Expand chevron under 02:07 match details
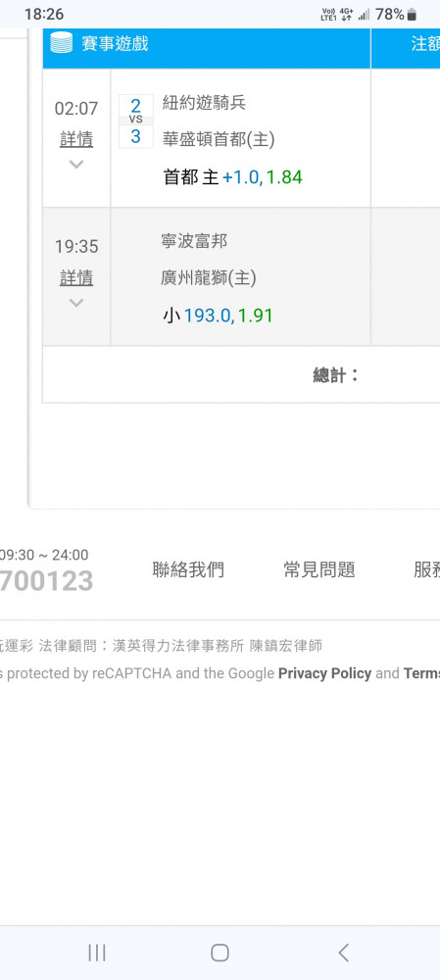This screenshot has width=440, height=980. (76, 165)
